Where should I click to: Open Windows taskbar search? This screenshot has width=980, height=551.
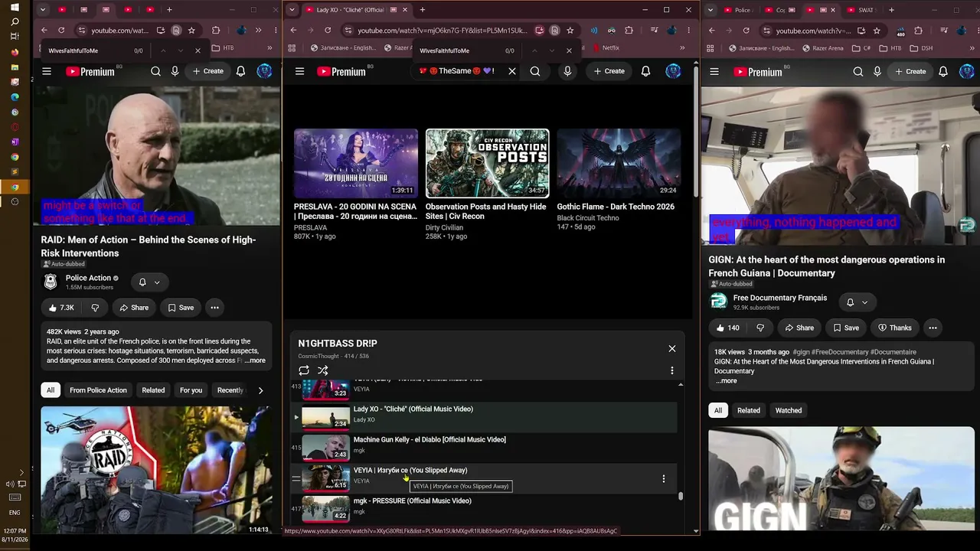(x=15, y=22)
